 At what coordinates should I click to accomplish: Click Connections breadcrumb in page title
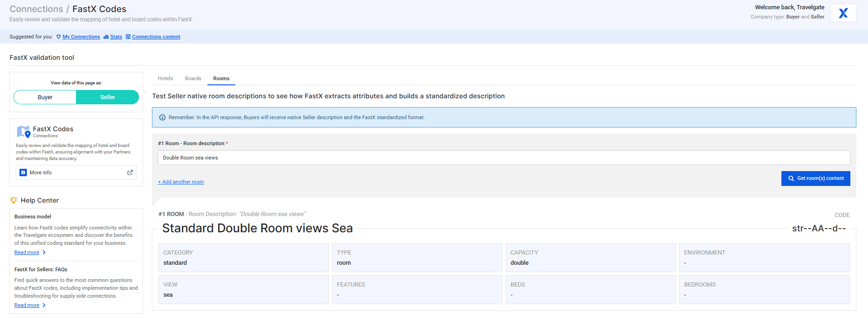pyautogui.click(x=36, y=9)
